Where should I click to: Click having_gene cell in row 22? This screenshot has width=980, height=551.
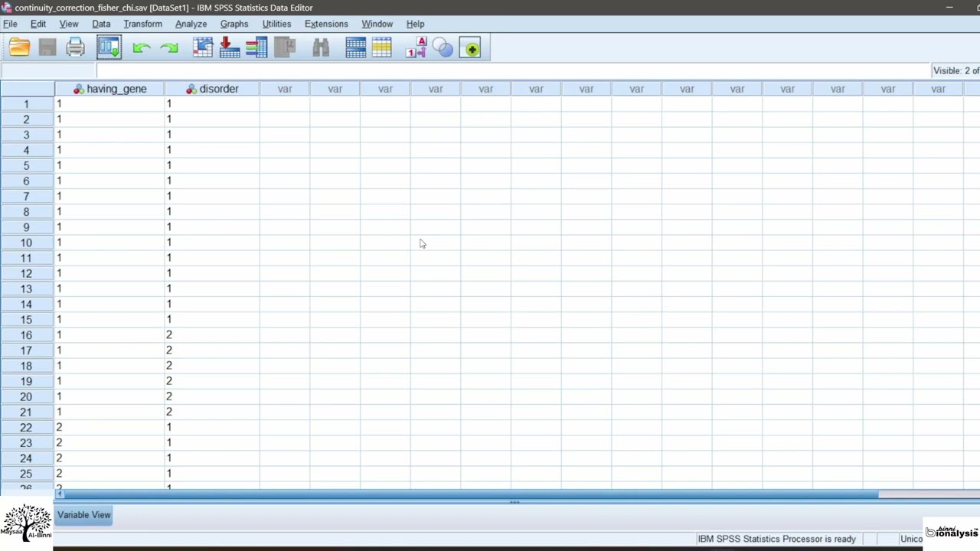109,428
